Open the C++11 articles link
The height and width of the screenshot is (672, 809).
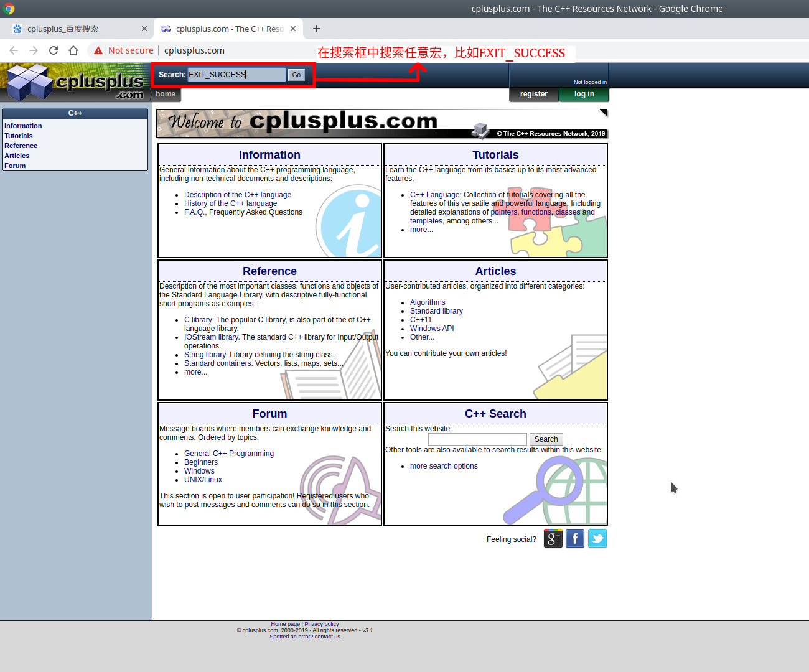421,320
